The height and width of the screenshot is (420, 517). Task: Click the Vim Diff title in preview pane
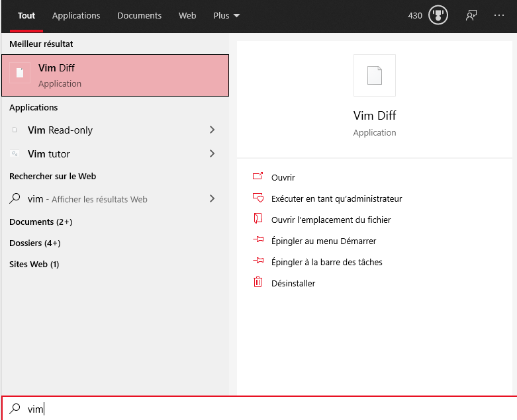coord(375,116)
